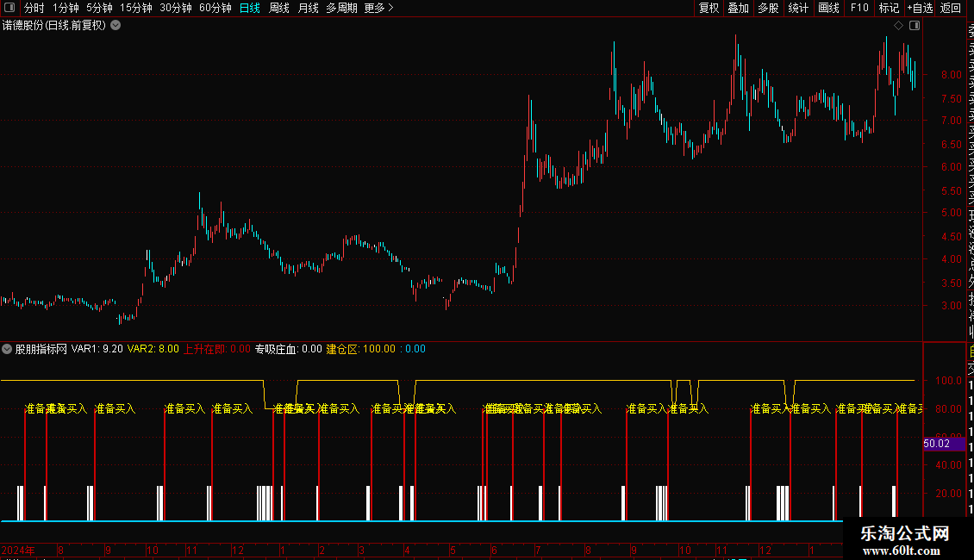Activate the 画线 drawing tools

(828, 8)
